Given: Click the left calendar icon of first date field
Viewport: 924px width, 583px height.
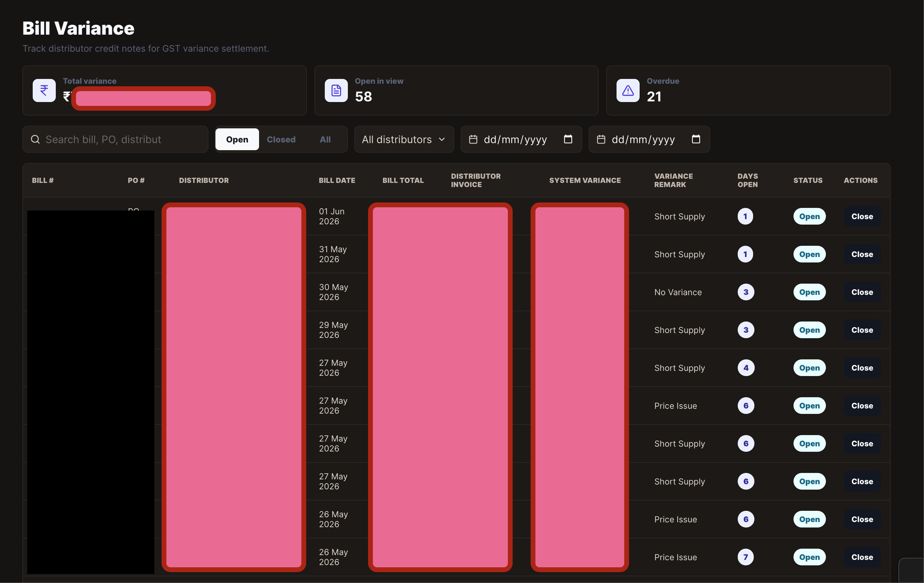Looking at the screenshot, I should point(473,139).
